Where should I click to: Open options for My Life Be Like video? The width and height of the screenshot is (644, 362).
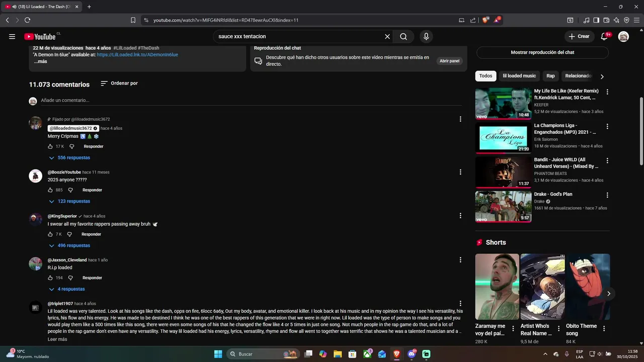coord(607,92)
